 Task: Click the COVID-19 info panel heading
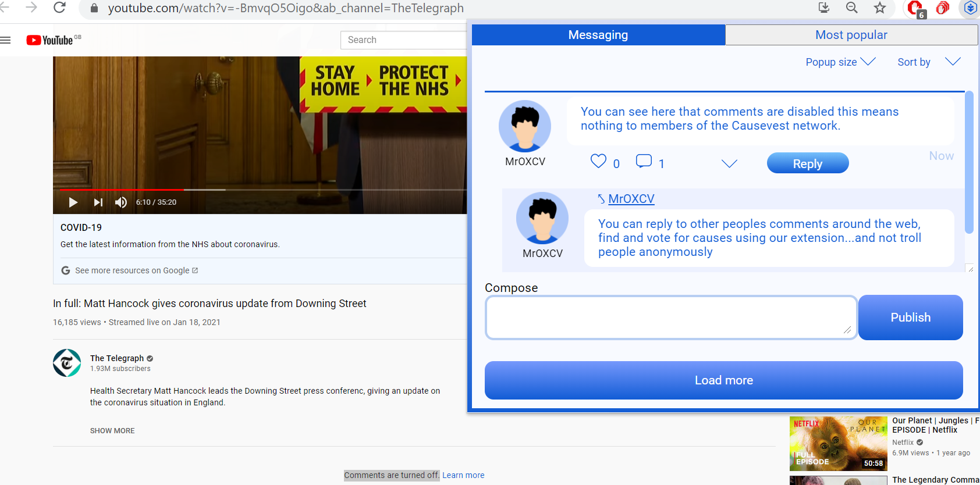pos(81,227)
